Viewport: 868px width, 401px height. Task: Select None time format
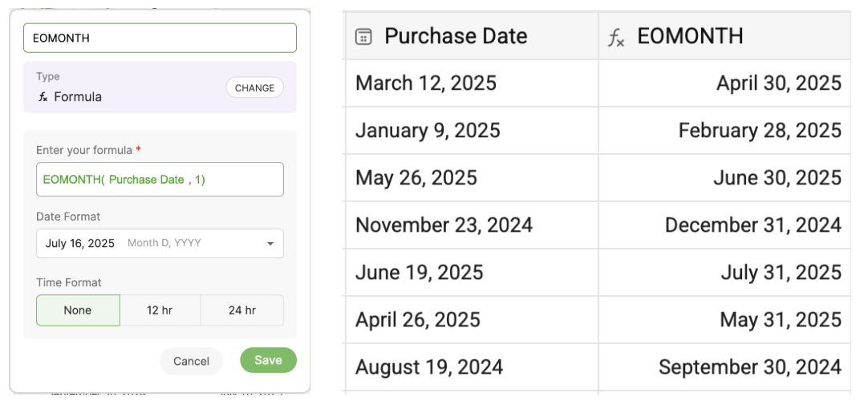[78, 310]
